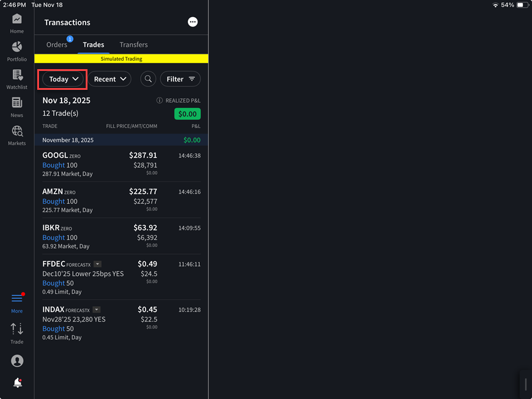This screenshot has height=399, width=532.
Task: Click the Transactions panel title
Action: tap(67, 22)
